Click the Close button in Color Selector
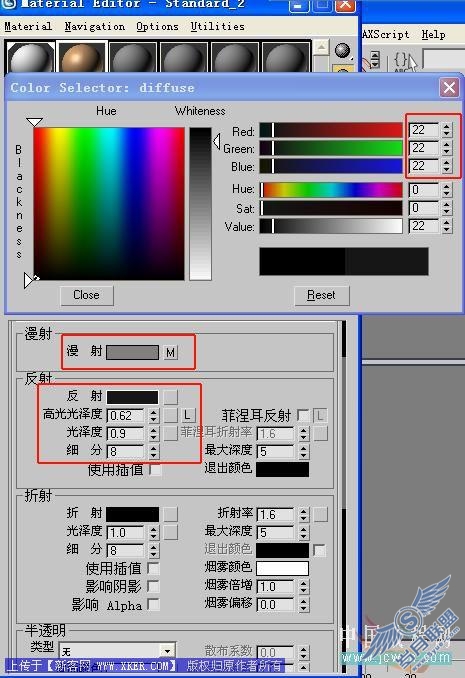 click(x=87, y=295)
